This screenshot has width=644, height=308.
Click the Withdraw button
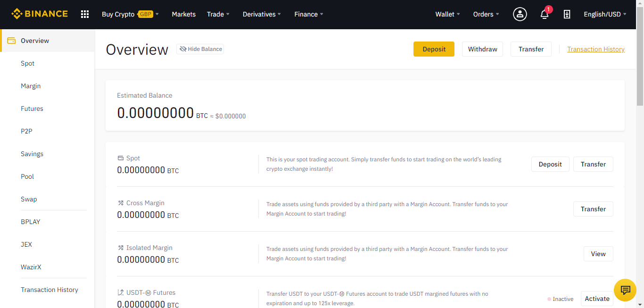tap(482, 49)
